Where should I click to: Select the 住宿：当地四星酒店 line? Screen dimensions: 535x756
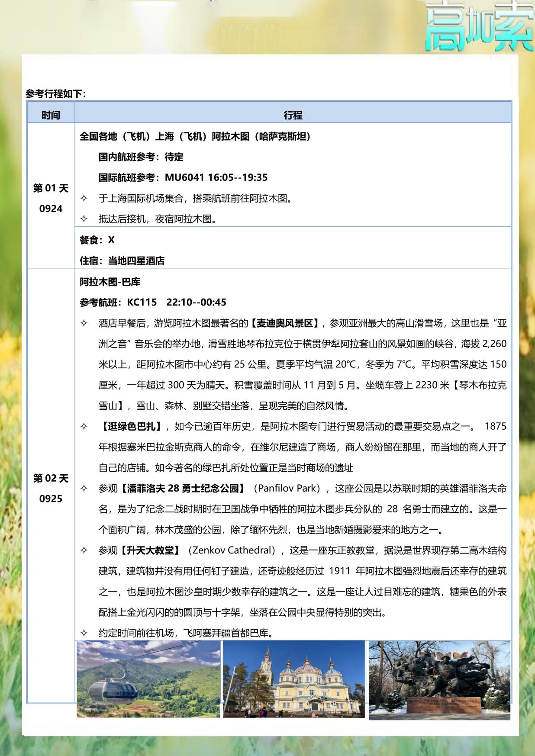122,261
